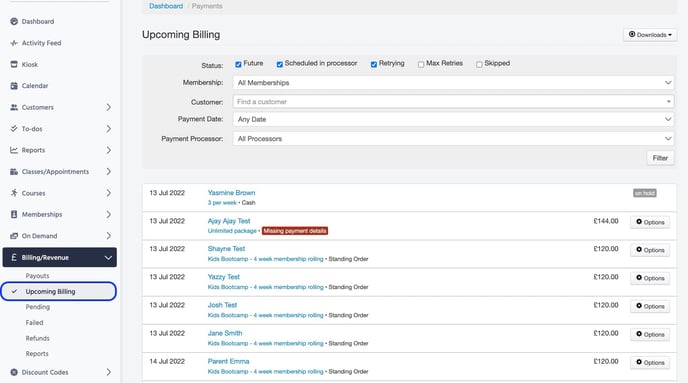Go to Payouts in Billing menu
Viewport: 688px width, 383px height.
coord(37,276)
